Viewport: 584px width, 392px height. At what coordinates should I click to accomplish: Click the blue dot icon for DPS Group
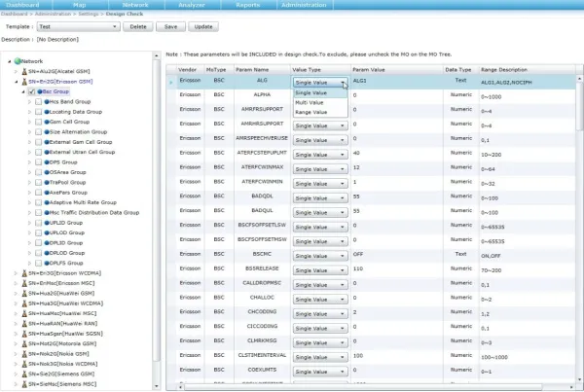coord(48,161)
